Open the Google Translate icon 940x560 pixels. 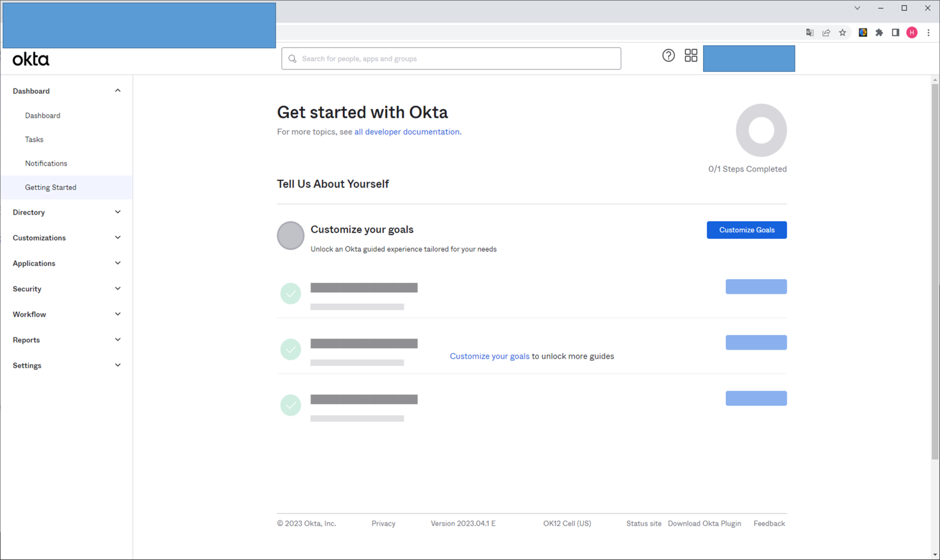[810, 32]
